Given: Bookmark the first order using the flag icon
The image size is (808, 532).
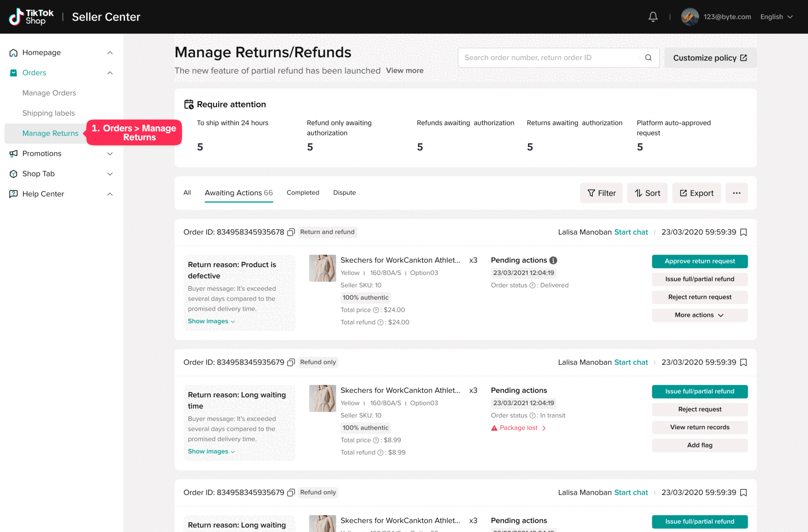Looking at the screenshot, I should [744, 232].
